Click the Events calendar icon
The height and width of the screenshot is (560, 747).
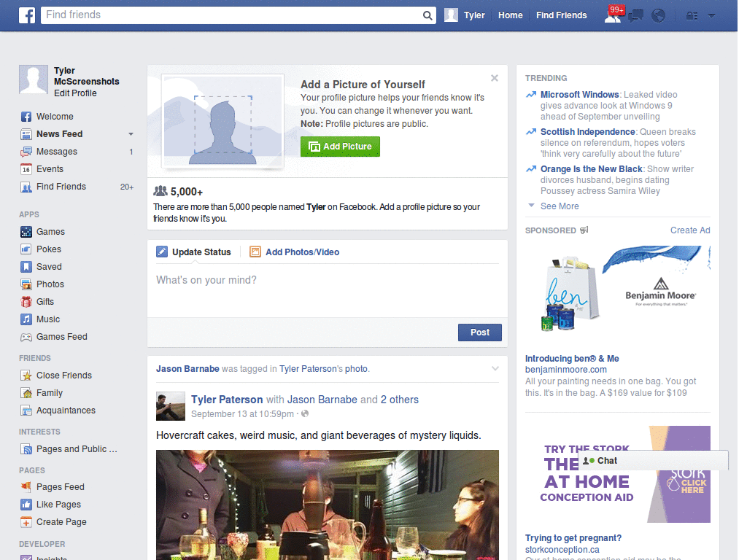[x=26, y=169]
